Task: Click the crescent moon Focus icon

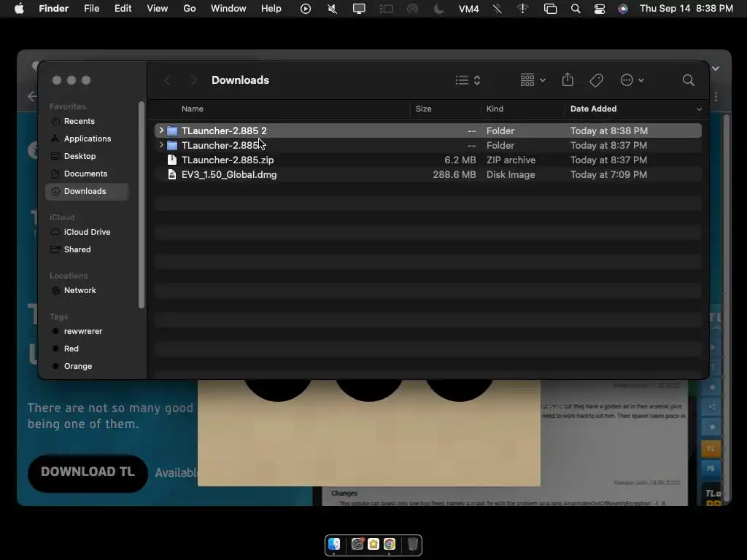Action: tap(438, 9)
